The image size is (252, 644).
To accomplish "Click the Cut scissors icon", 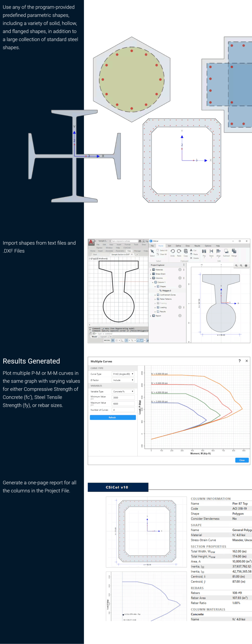I will coord(191,250).
